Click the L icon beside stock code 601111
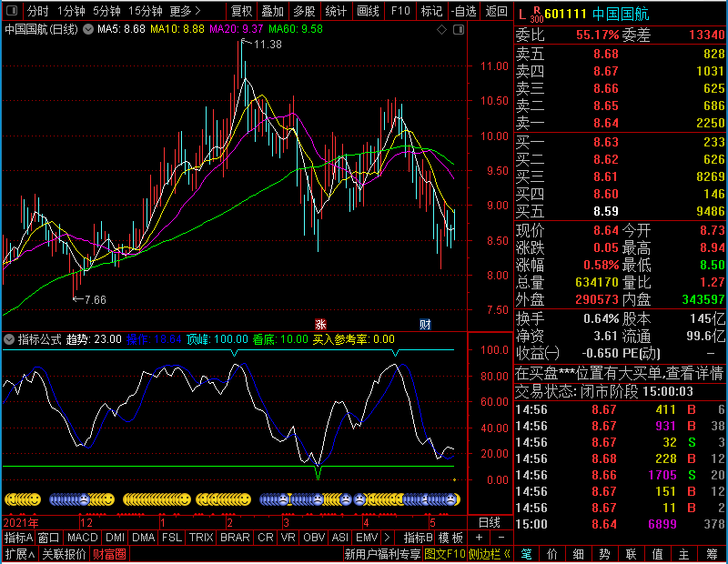The width and height of the screenshot is (728, 564). click(521, 15)
